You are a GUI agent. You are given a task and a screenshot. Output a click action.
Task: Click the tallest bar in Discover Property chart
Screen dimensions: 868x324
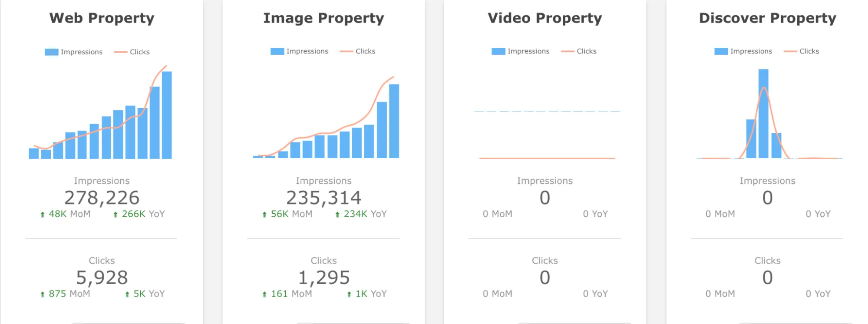(x=763, y=113)
